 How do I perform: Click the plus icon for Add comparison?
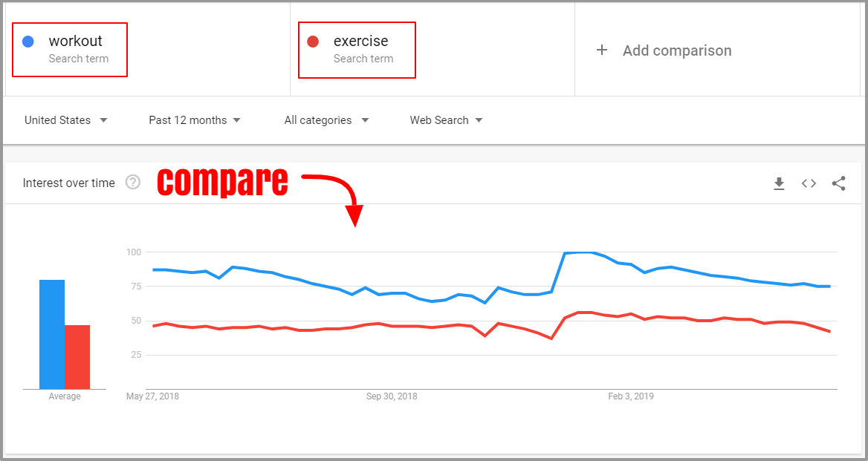[602, 50]
